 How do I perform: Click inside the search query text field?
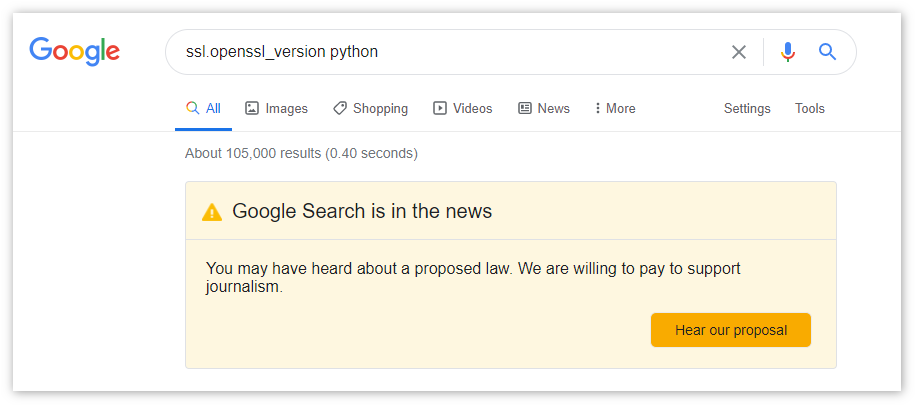click(x=450, y=52)
